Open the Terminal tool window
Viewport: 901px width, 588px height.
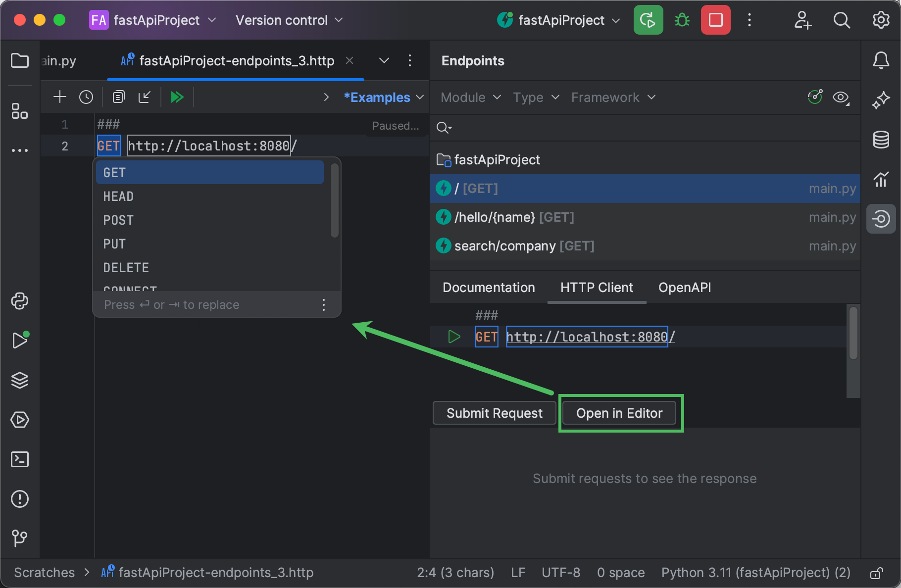pyautogui.click(x=20, y=459)
